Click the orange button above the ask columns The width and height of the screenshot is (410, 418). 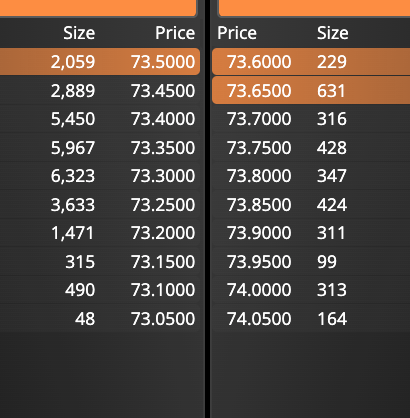coord(314,8)
